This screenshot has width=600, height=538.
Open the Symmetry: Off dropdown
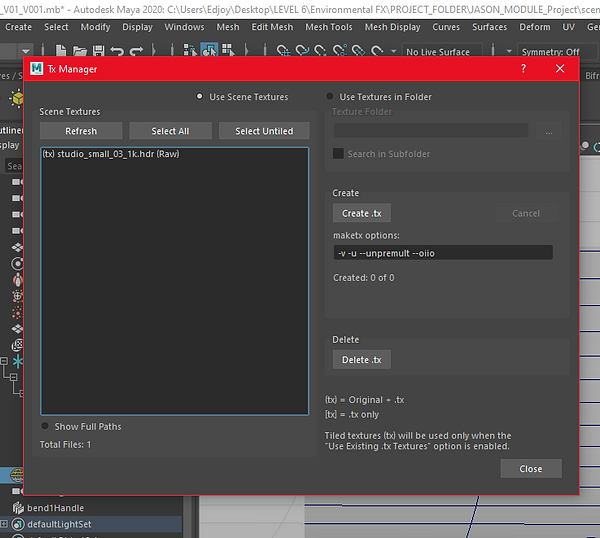(x=556, y=52)
